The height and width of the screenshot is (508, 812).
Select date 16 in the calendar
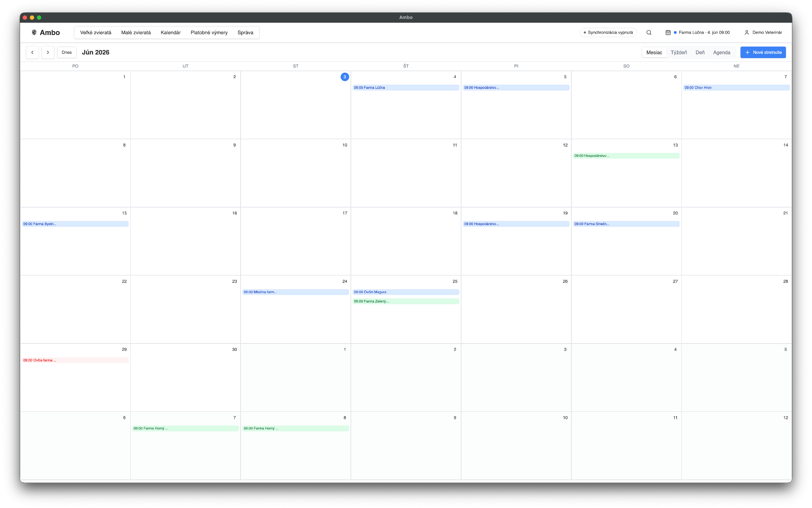[x=235, y=213]
